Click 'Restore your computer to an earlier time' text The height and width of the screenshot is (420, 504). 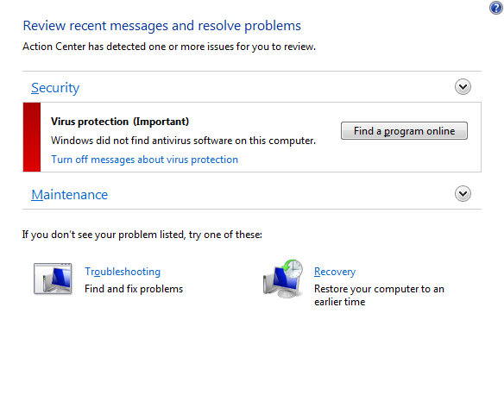(x=379, y=296)
